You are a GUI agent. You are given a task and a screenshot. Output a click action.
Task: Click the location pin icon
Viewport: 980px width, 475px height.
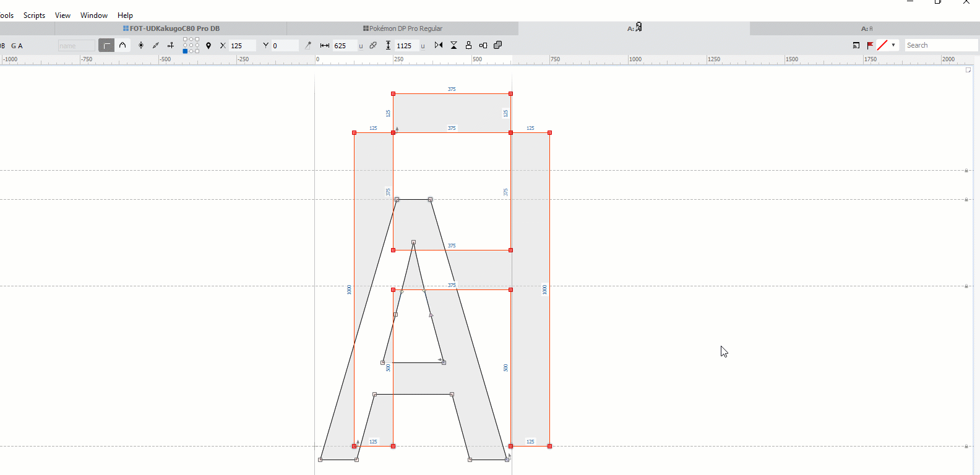pyautogui.click(x=208, y=45)
